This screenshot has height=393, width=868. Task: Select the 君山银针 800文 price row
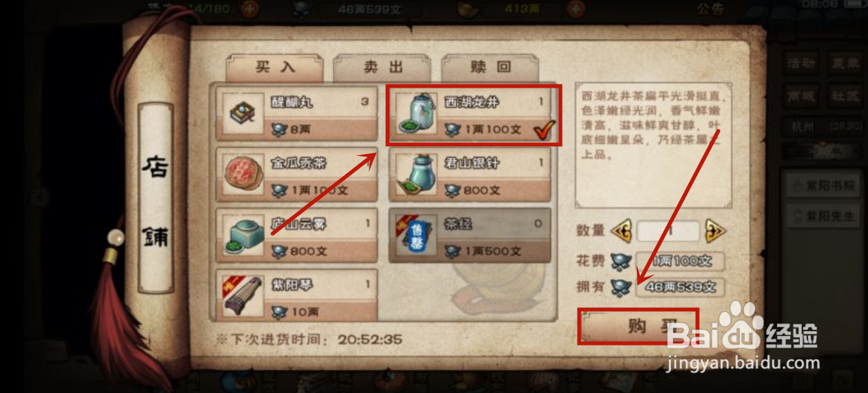click(x=470, y=190)
